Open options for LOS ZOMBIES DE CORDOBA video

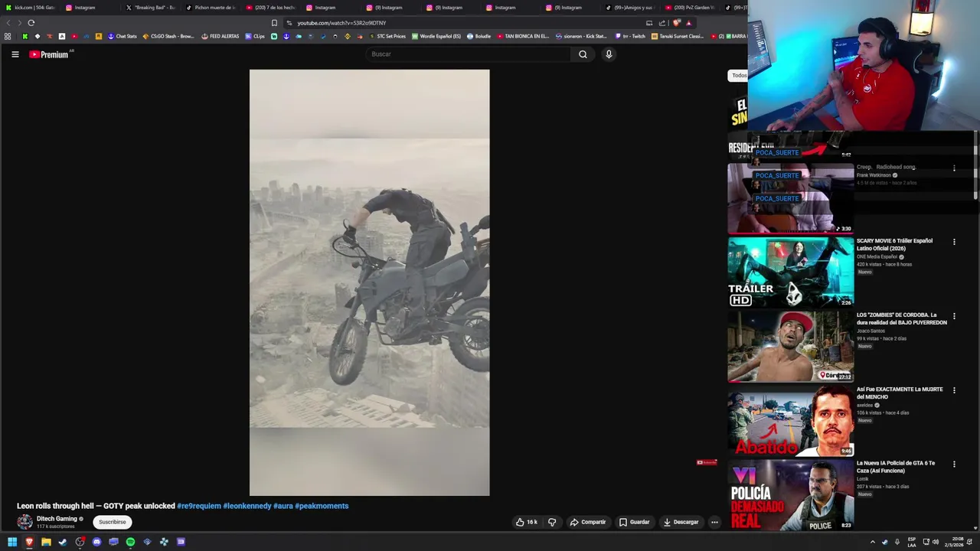(x=954, y=316)
